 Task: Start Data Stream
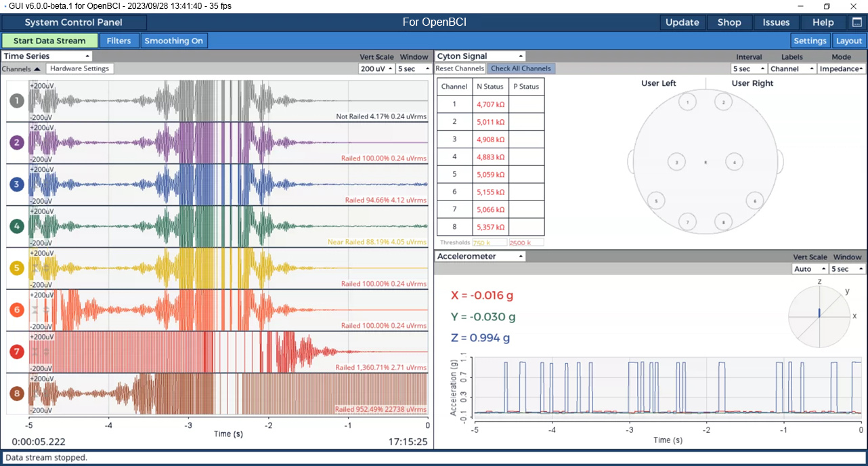pyautogui.click(x=49, y=41)
